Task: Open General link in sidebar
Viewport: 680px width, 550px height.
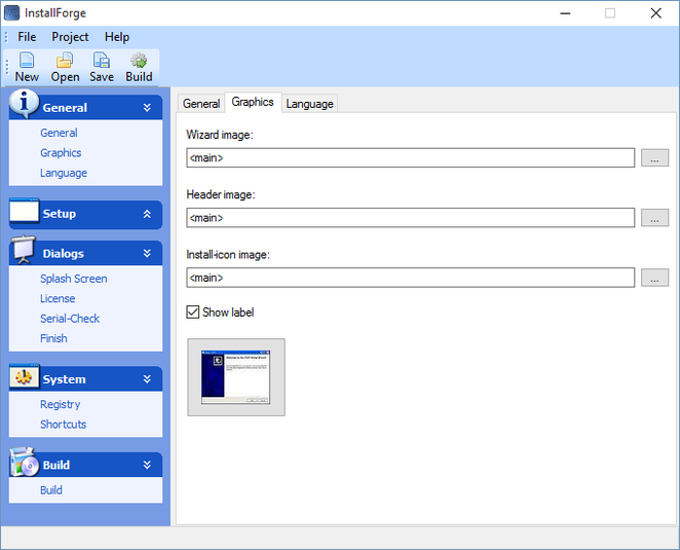Action: 59,133
